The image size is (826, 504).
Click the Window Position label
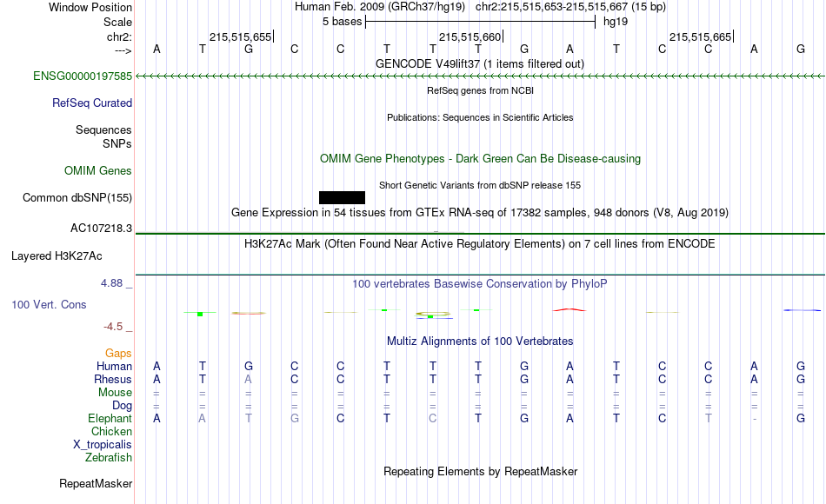[90, 7]
